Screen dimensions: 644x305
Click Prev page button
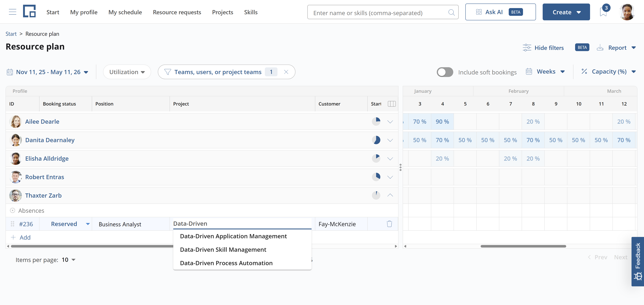click(x=598, y=257)
